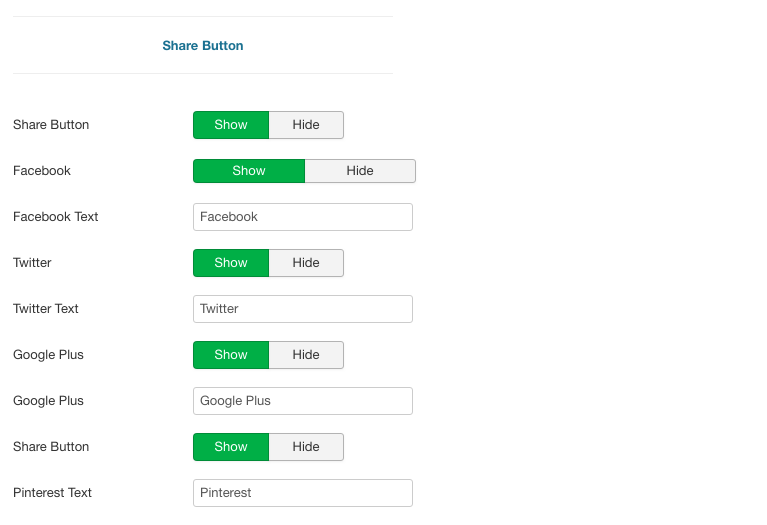Click the Pinterest Text input field
This screenshot has height=525, width=767.
point(303,493)
